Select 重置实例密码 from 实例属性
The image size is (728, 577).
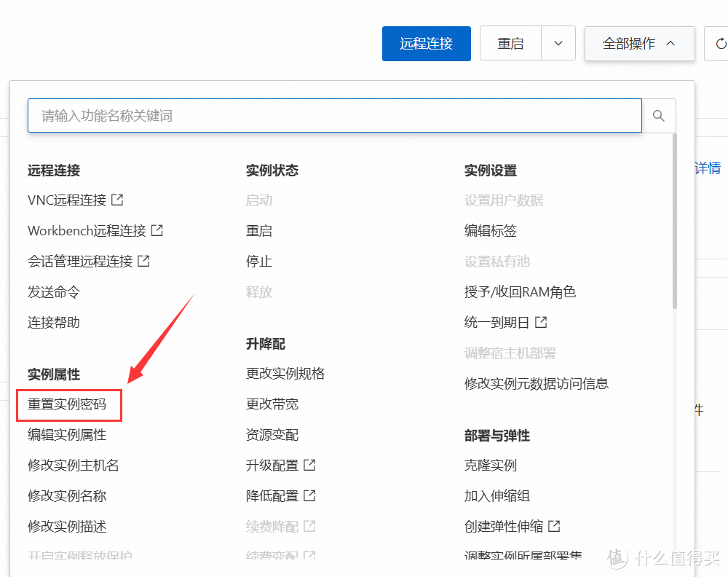pyautogui.click(x=68, y=404)
